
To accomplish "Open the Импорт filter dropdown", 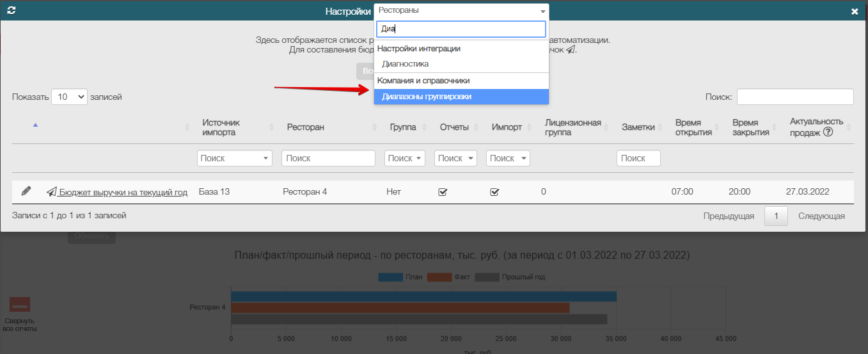I will point(508,158).
